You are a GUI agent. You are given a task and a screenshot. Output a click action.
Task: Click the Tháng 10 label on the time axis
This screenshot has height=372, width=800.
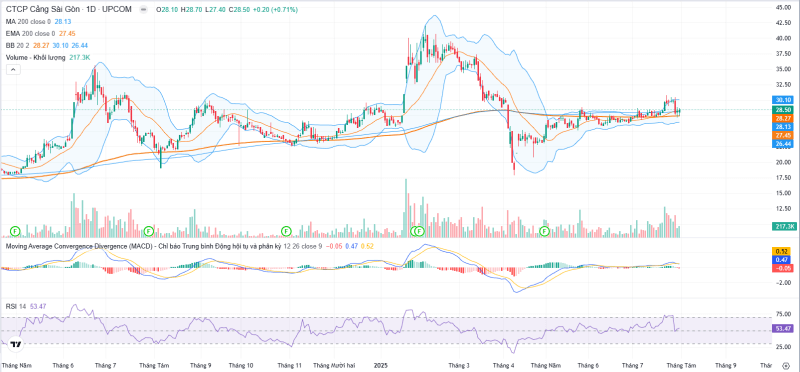tap(241, 365)
